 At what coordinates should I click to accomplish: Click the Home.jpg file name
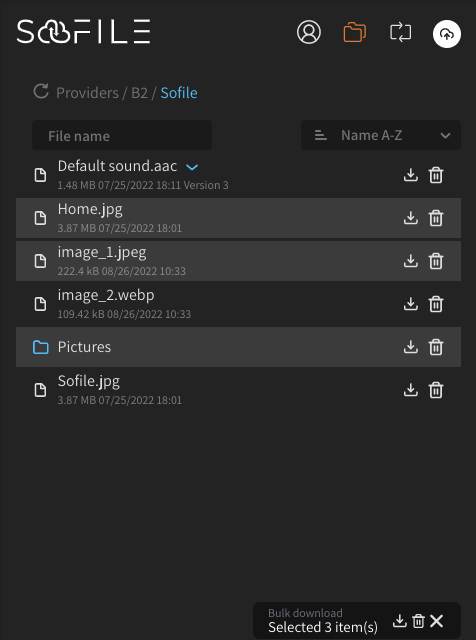(90, 209)
